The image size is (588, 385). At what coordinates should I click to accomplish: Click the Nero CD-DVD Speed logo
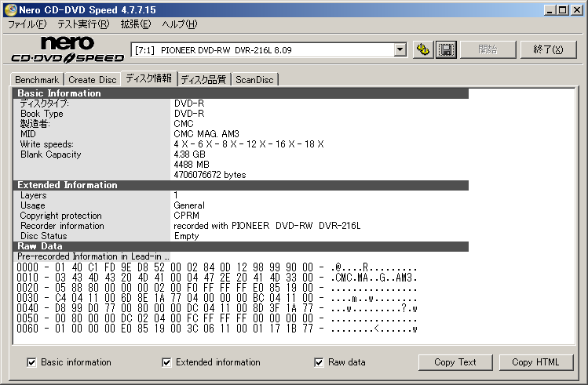(x=68, y=49)
